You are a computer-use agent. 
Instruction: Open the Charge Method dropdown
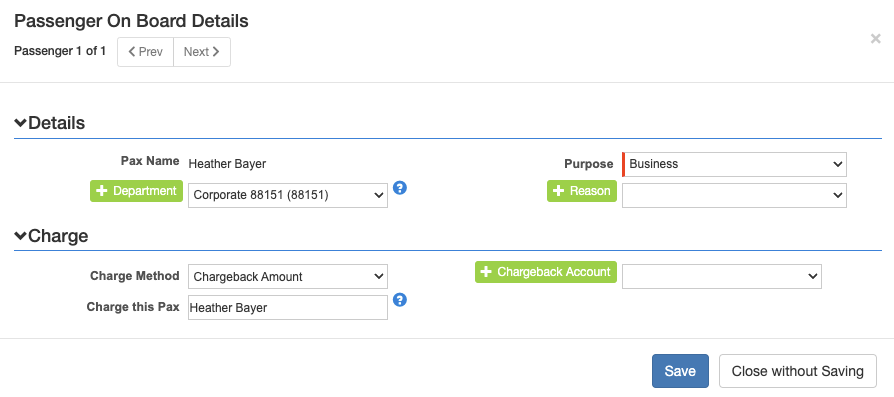point(288,277)
